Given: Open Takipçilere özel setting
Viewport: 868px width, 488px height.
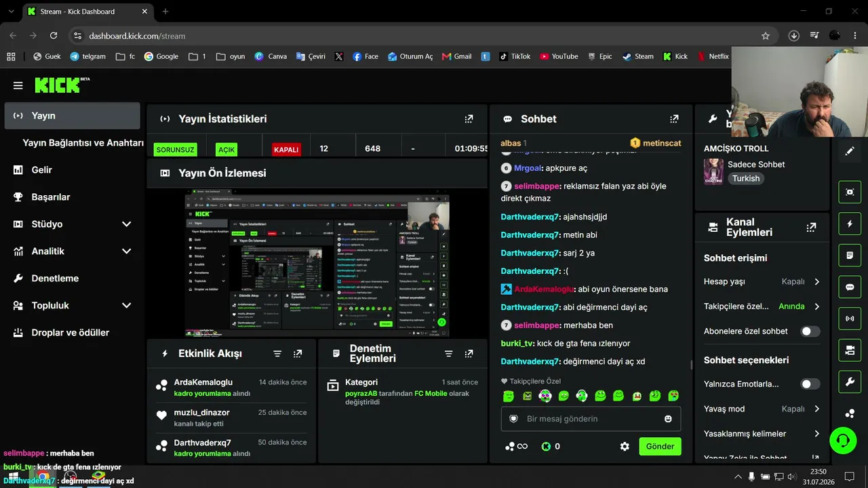Looking at the screenshot, I should click(x=762, y=306).
